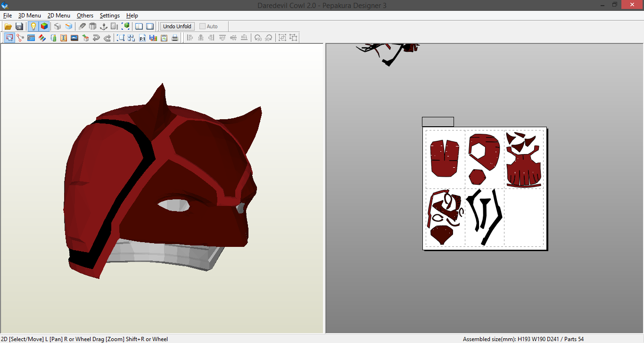
Task: Click the group parts icon
Action: tap(282, 38)
